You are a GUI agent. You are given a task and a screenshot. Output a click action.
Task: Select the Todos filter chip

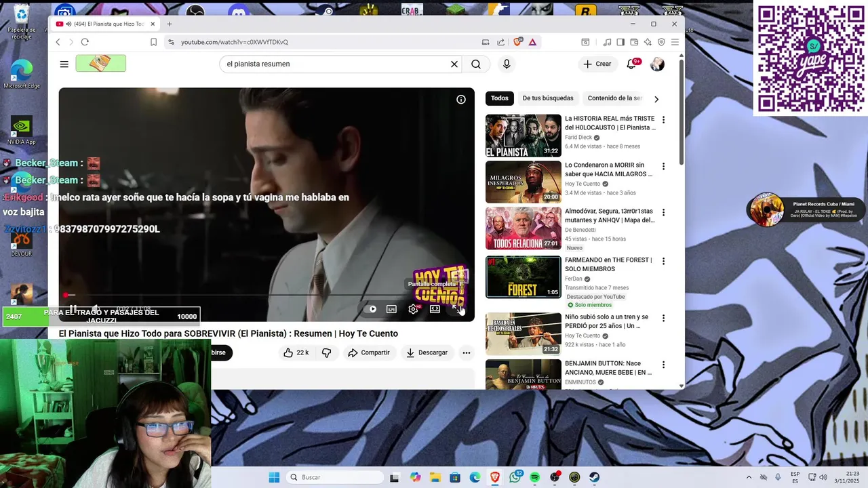pyautogui.click(x=500, y=98)
